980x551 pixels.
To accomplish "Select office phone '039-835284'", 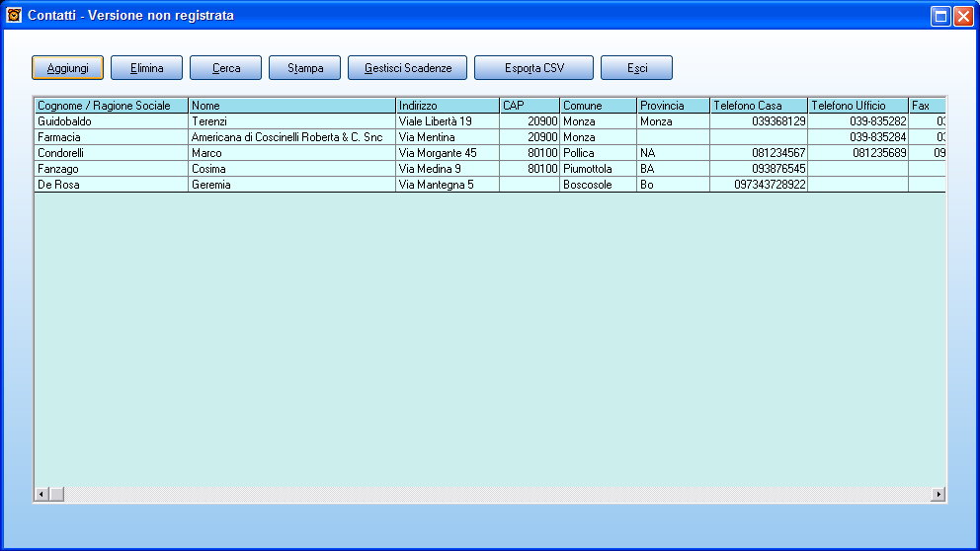I will [x=857, y=137].
